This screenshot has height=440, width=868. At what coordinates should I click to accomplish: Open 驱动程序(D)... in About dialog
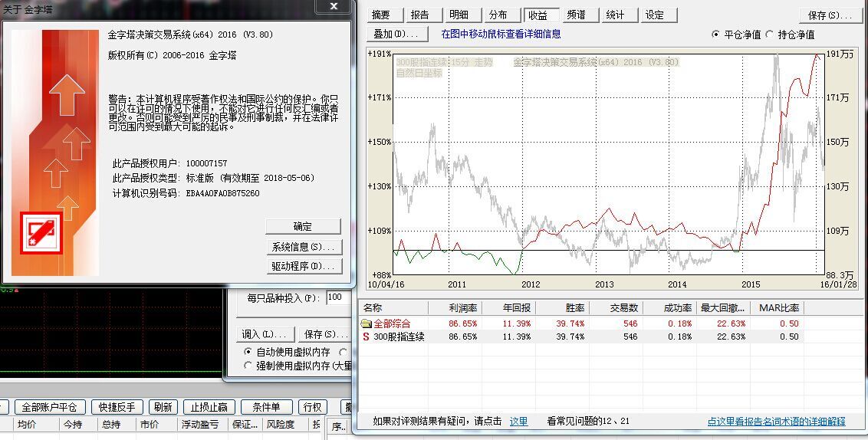(x=303, y=266)
